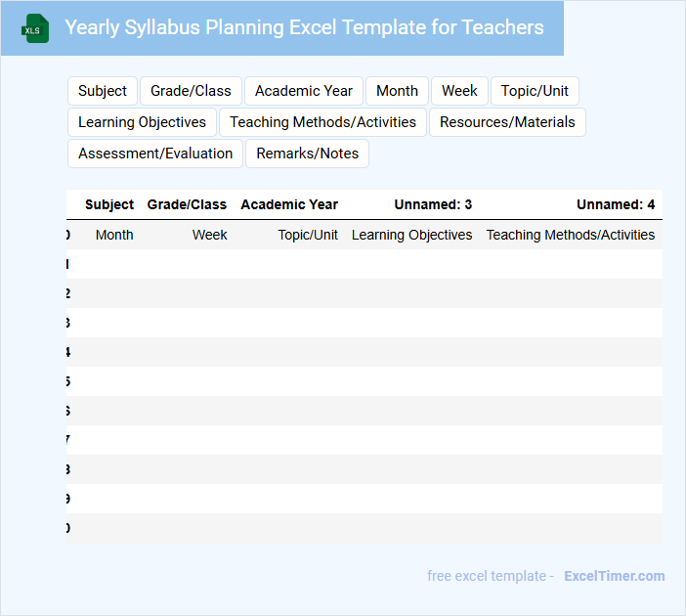The image size is (686, 616).
Task: Choose the Resources/Materials tag
Action: pyautogui.click(x=507, y=122)
